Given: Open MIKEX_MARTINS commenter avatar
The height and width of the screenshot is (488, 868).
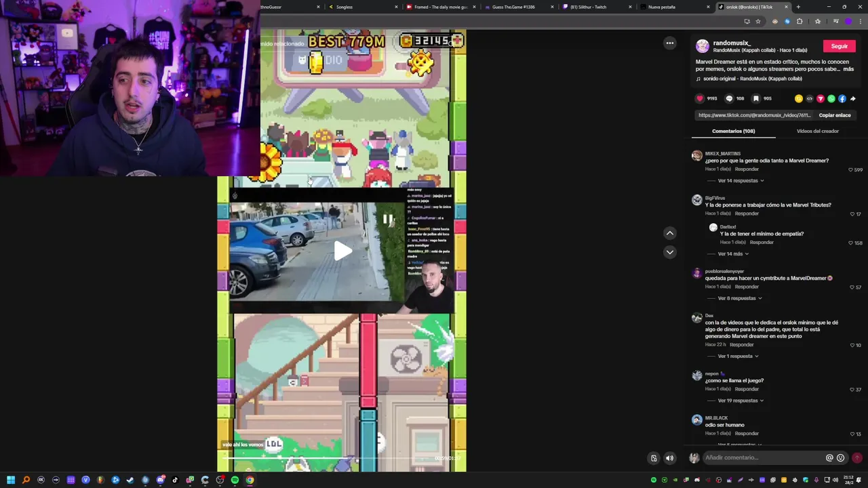Looking at the screenshot, I should (696, 156).
